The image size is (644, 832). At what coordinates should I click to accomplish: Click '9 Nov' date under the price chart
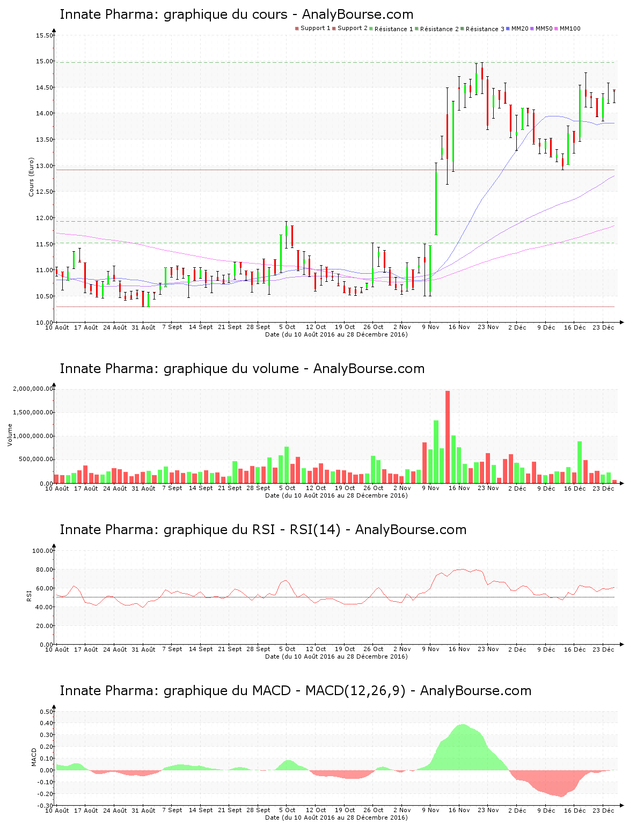coord(430,327)
